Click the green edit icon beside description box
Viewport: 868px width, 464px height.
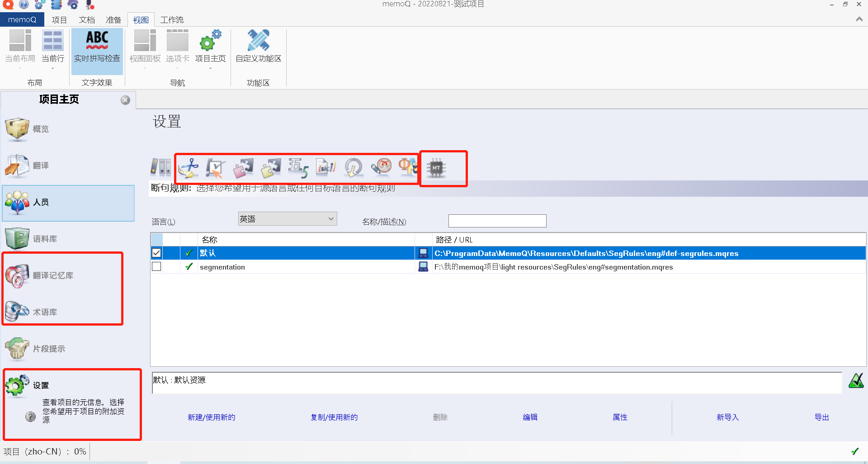(x=856, y=381)
